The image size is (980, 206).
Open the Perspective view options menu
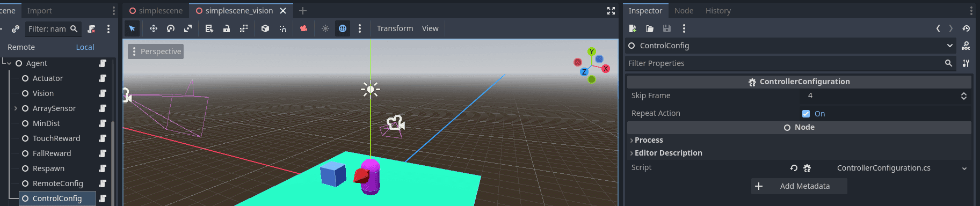click(156, 51)
